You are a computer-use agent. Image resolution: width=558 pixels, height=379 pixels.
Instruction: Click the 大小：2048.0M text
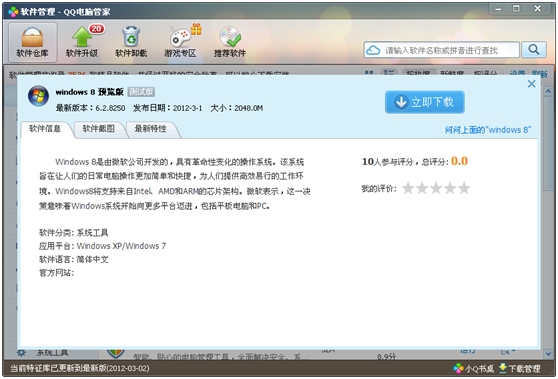click(x=237, y=108)
